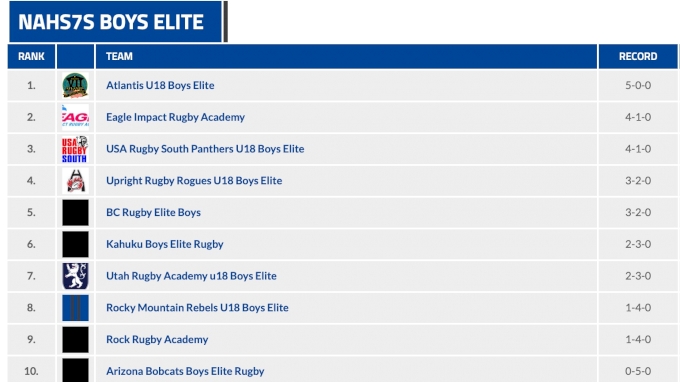The height and width of the screenshot is (382, 680).
Task: Select the Upright Rugby Rogues U18 link
Action: pos(194,180)
